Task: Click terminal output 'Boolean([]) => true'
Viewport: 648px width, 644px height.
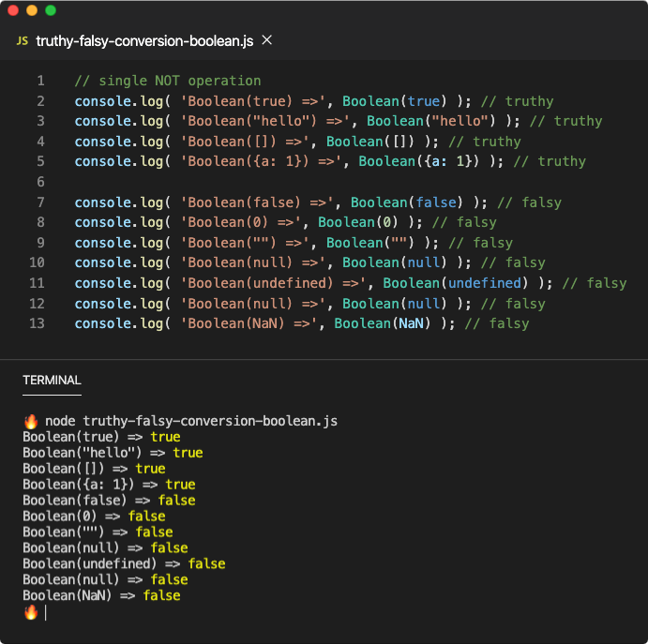Action: point(94,469)
